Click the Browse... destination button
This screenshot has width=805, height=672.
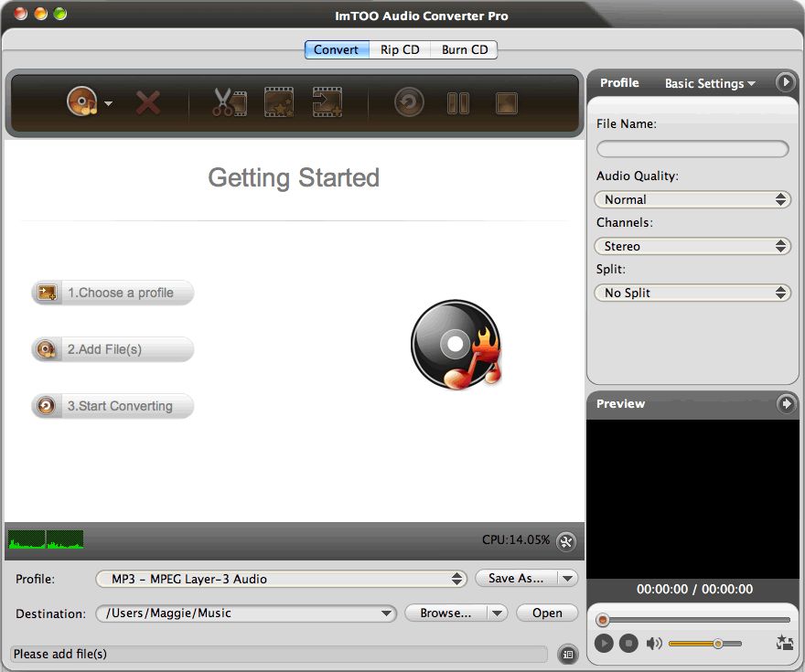(x=445, y=613)
